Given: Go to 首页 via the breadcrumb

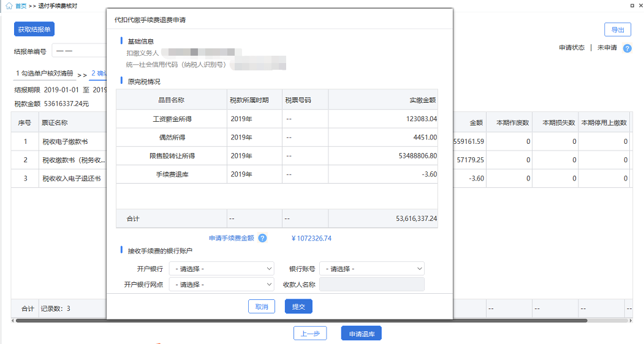Looking at the screenshot, I should pyautogui.click(x=20, y=6).
